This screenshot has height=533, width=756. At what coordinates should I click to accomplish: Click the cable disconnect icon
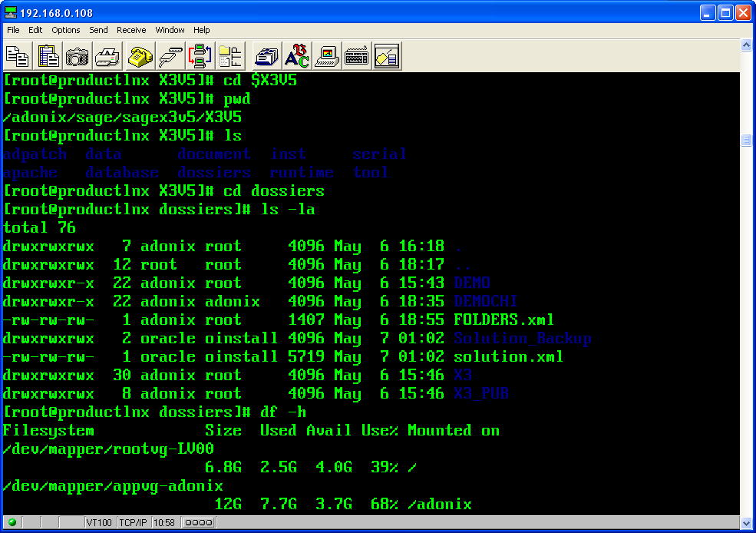pos(170,56)
